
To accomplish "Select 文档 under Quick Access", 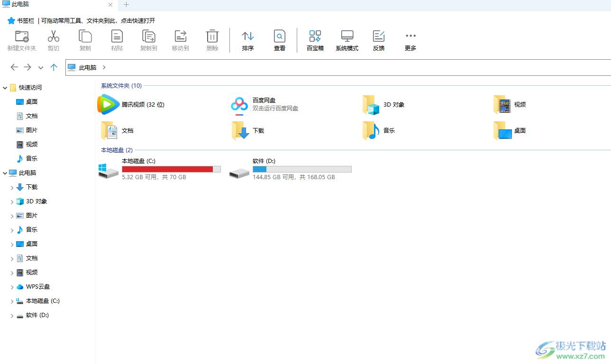I will pos(32,116).
